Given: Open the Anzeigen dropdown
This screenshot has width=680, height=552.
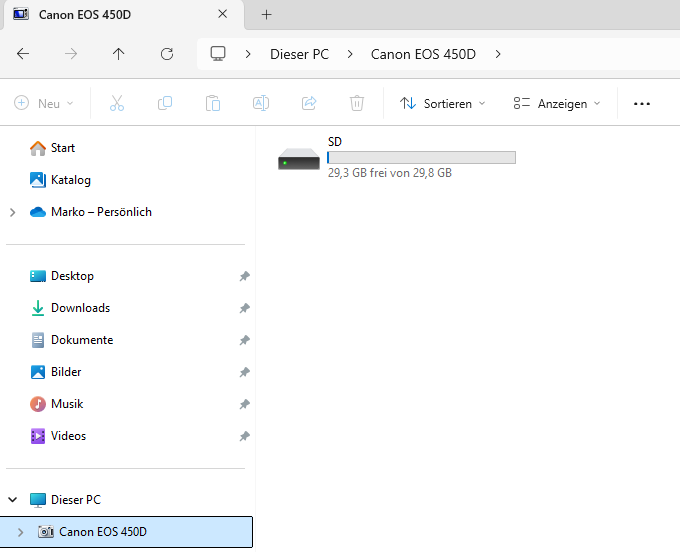Looking at the screenshot, I should pyautogui.click(x=557, y=104).
